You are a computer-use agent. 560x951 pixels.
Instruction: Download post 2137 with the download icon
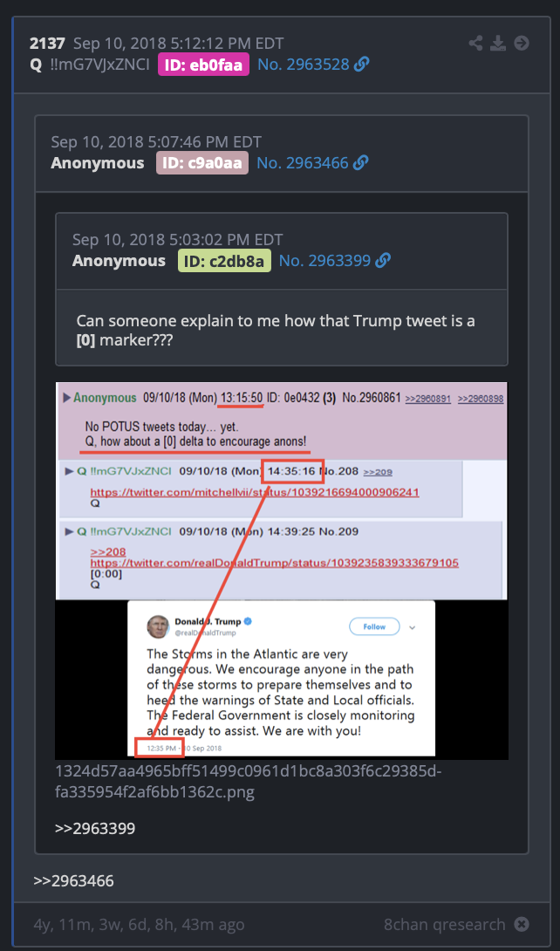(498, 44)
